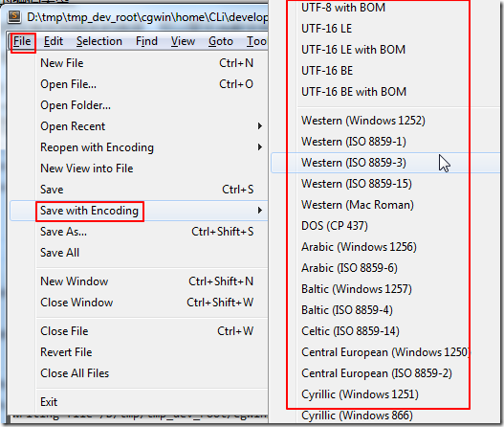Click the Sublime Text app icon in title bar

coord(14,16)
